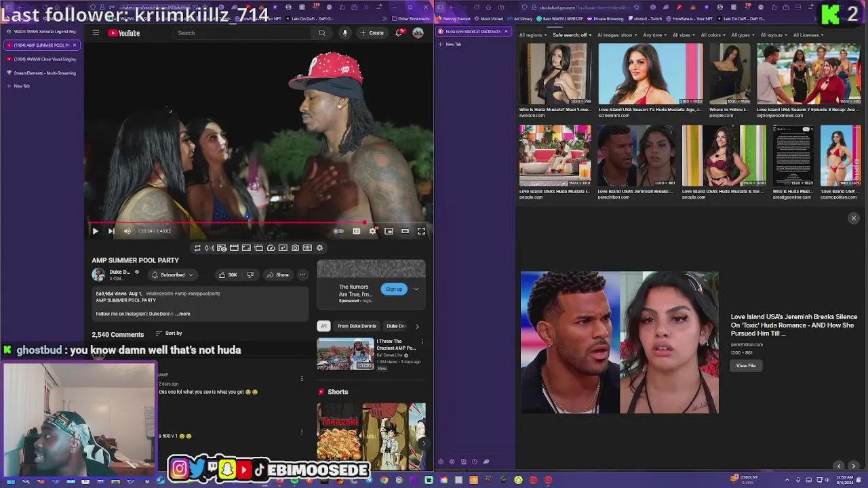
Task: Open All types filter dropdown
Action: point(743,35)
